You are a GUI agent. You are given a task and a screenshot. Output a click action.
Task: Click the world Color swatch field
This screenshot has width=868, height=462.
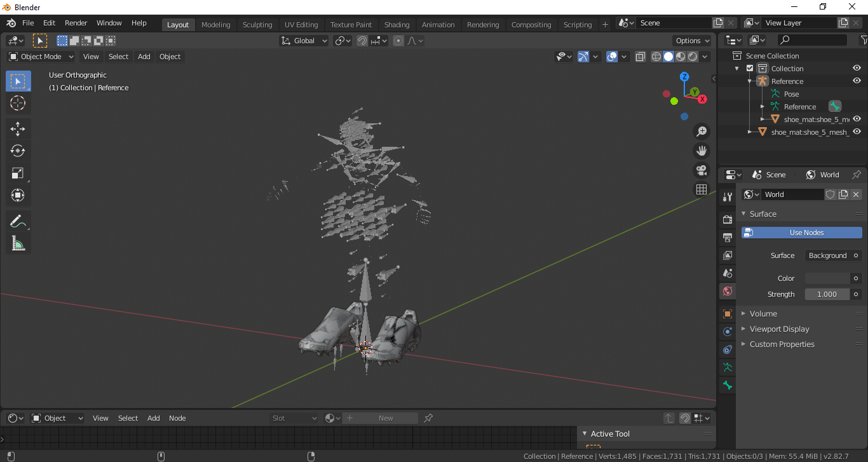coord(827,278)
